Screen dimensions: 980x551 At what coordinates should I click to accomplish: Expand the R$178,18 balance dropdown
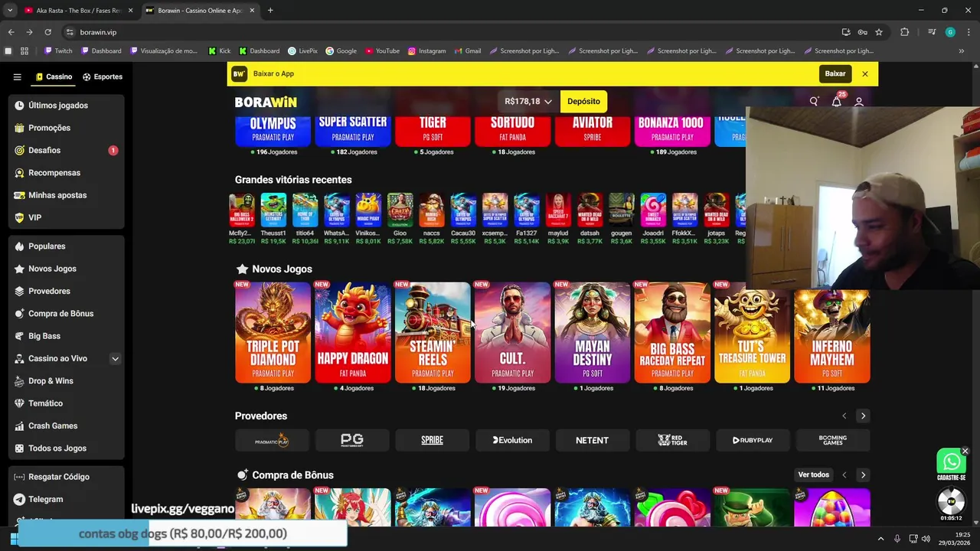[x=528, y=101]
